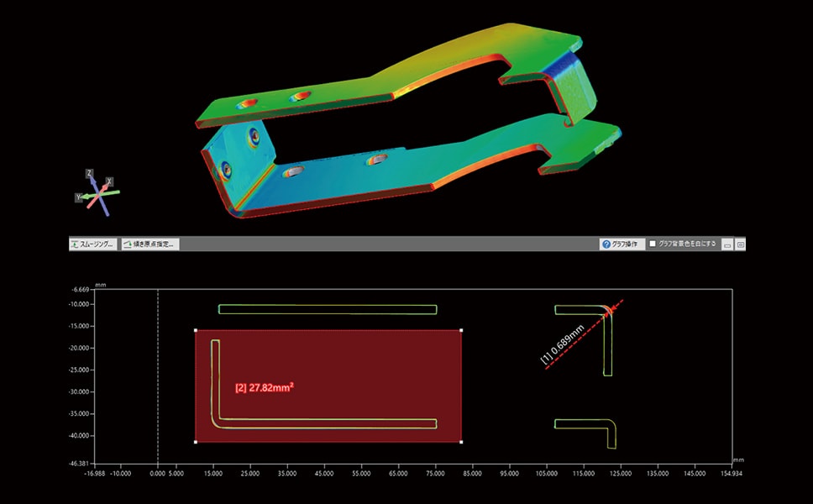This screenshot has width=813, height=504.
Task: Click the X axis label on gizmo
Action: (x=109, y=181)
